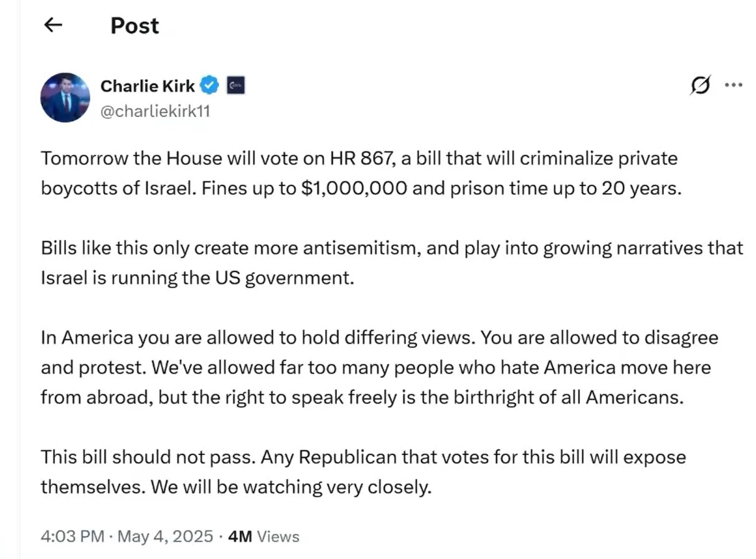Click the paragraph about HR 867 vote

(x=361, y=173)
